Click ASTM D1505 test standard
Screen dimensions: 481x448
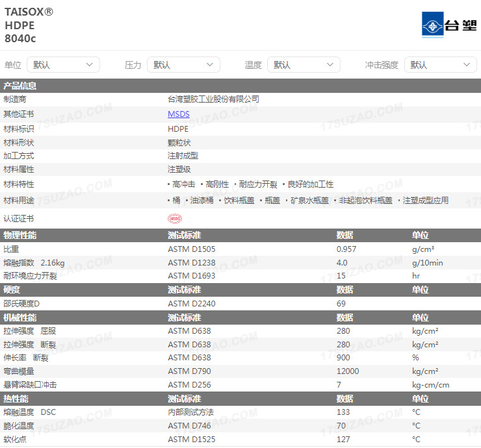point(191,249)
